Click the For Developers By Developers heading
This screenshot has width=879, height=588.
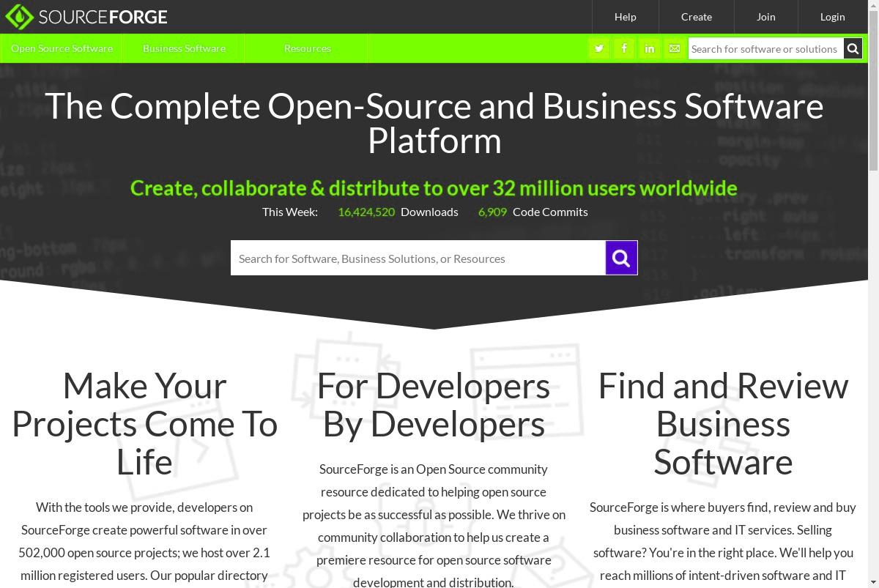(434, 405)
